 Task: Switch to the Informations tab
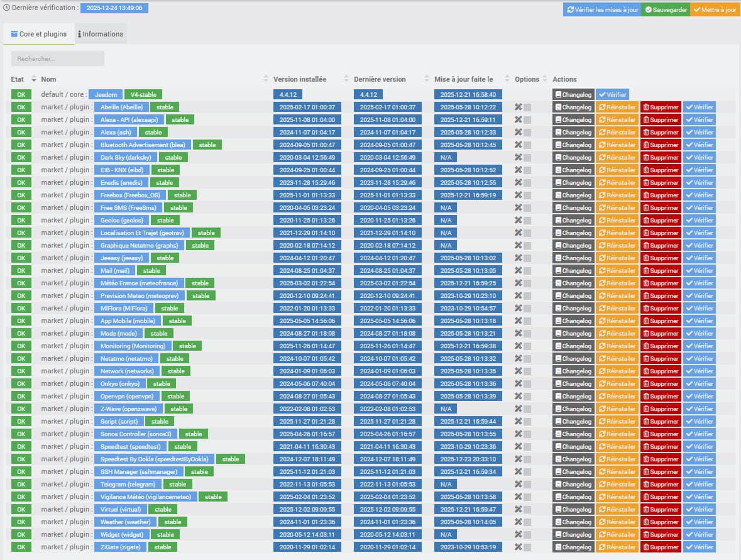101,34
